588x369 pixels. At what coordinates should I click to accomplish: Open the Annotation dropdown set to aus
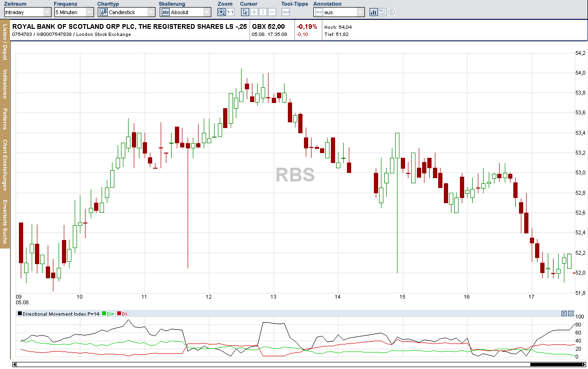tap(359, 12)
